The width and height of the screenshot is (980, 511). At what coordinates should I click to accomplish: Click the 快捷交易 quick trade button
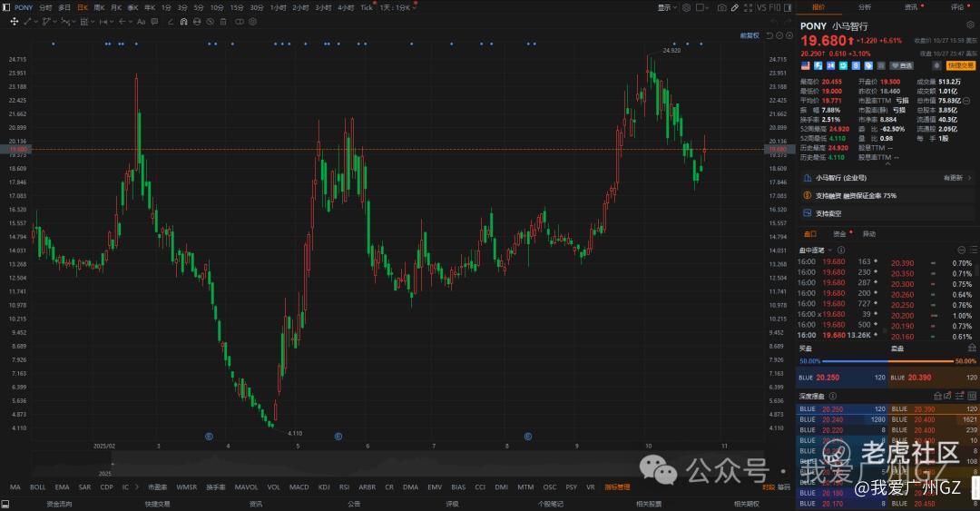(961, 65)
